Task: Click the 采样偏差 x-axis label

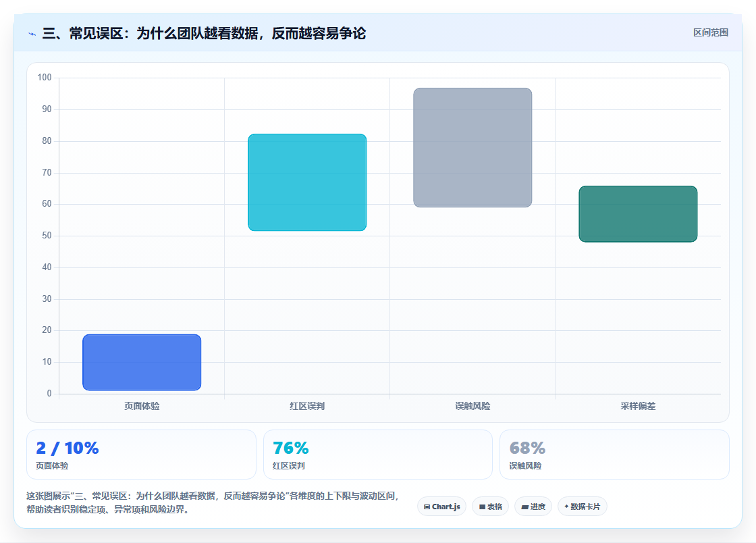Action: pyautogui.click(x=638, y=406)
